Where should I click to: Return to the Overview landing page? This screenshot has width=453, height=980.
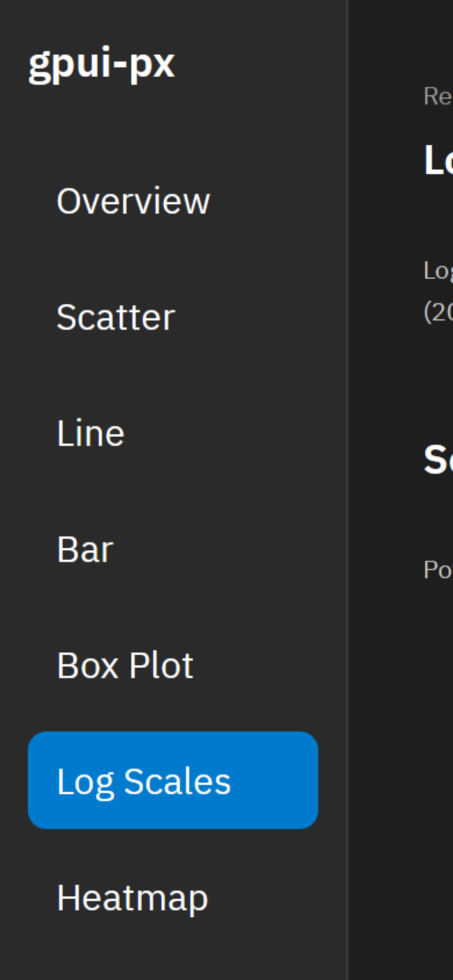(173, 201)
